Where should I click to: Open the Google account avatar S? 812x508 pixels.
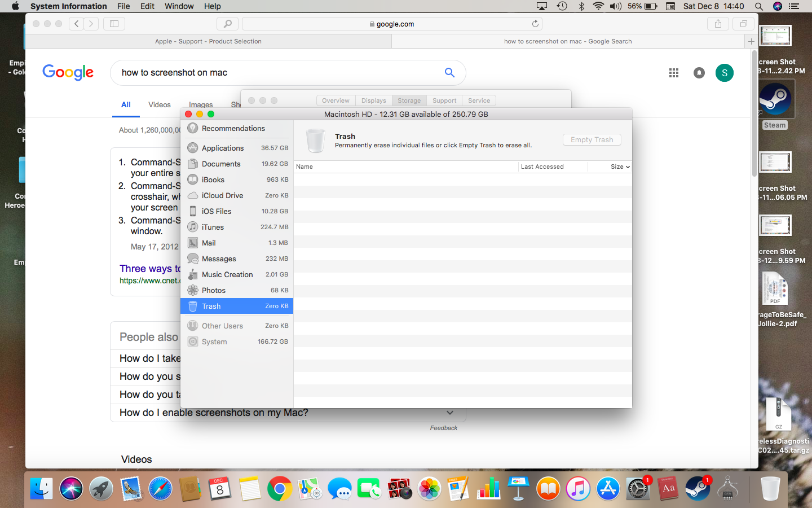[x=725, y=73]
